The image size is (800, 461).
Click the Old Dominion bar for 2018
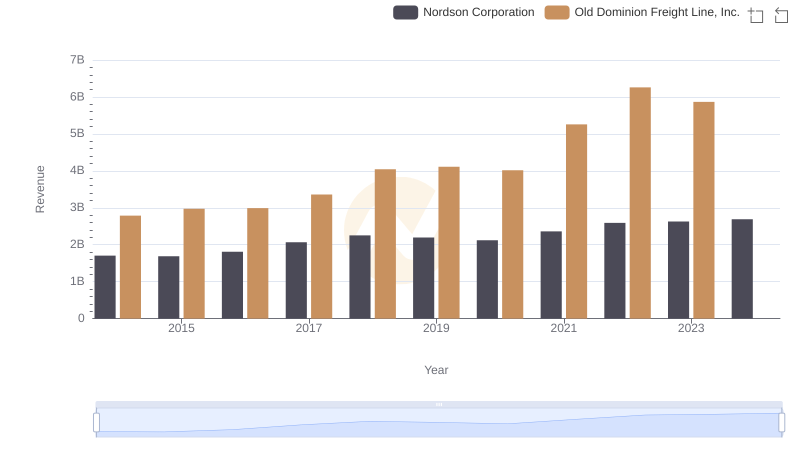click(385, 244)
